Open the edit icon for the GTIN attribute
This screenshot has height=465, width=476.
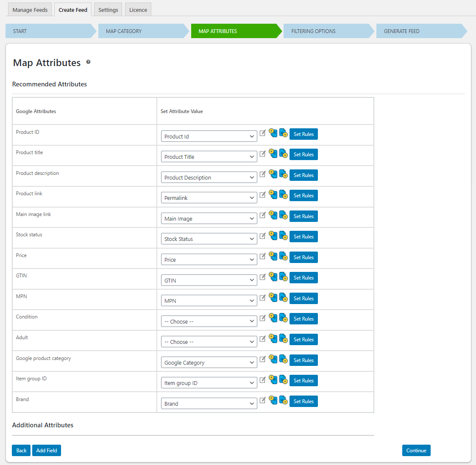click(262, 277)
